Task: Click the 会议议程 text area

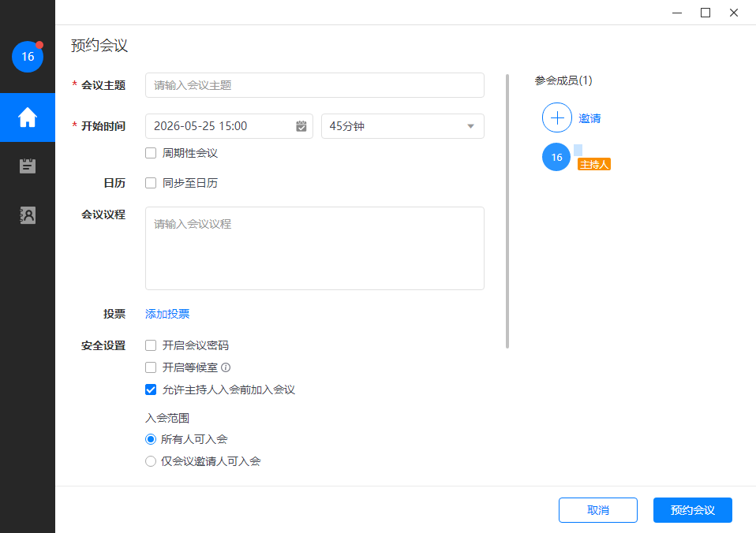Action: tap(314, 248)
